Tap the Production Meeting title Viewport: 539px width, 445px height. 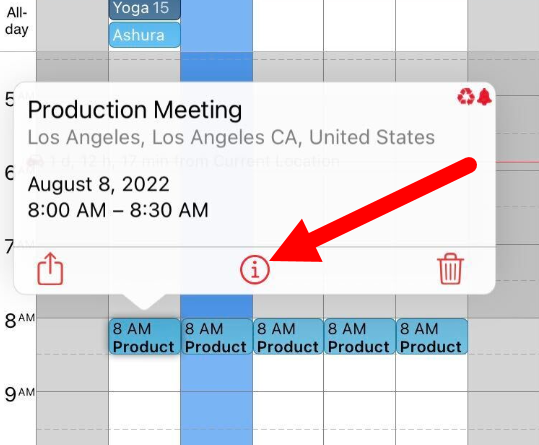click(x=135, y=110)
